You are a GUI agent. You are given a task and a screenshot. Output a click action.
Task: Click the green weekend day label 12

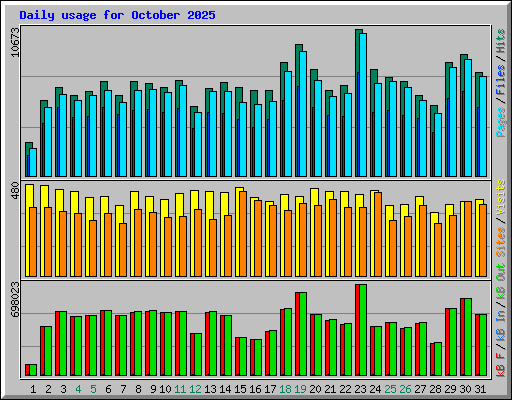195,389
